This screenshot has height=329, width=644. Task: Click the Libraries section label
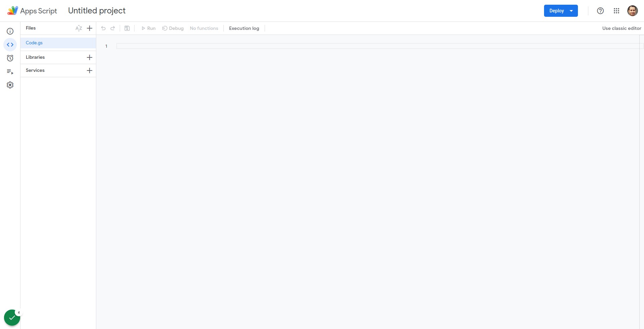(35, 57)
